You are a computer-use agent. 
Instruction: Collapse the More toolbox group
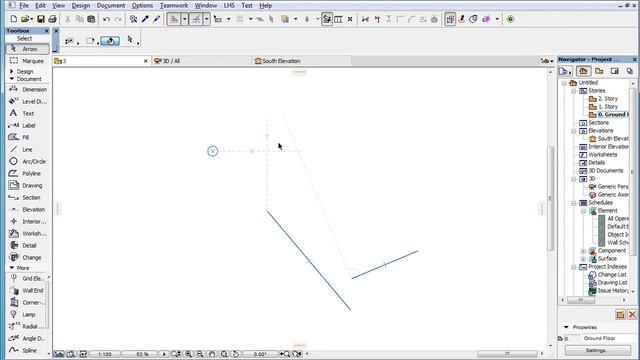click(11, 268)
